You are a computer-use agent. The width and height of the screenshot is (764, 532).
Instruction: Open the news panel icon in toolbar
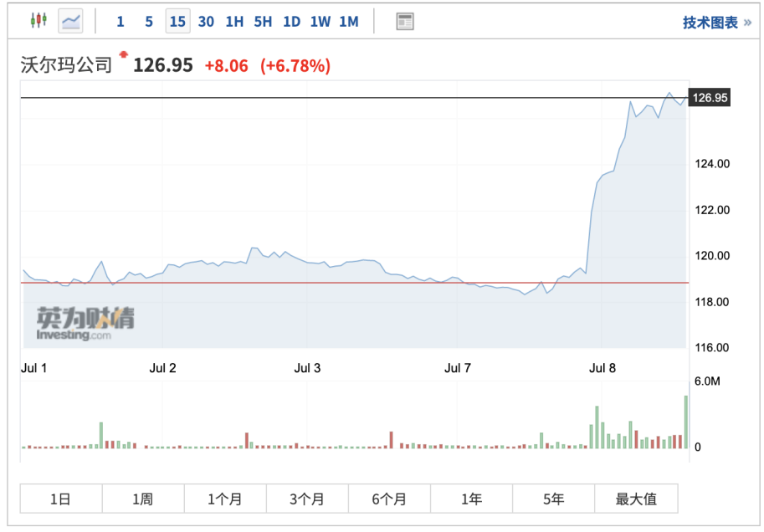coord(405,22)
